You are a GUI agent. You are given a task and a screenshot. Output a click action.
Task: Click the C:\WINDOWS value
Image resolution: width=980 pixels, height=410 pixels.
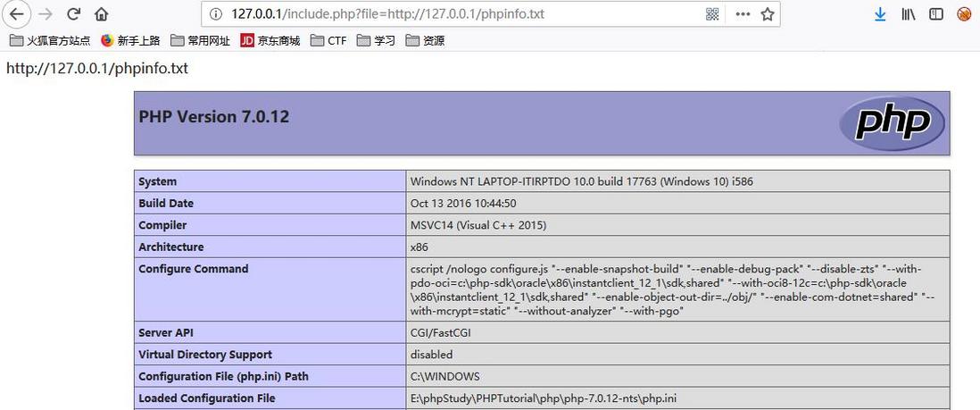click(445, 377)
